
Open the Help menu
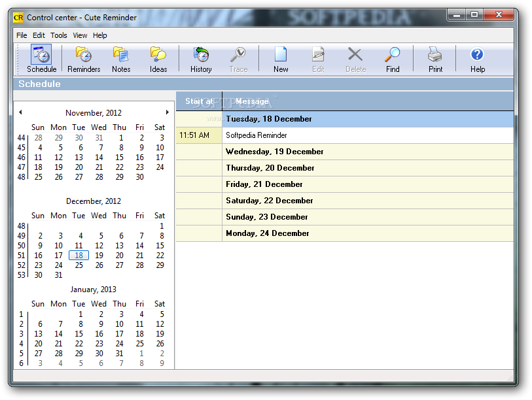pyautogui.click(x=99, y=35)
